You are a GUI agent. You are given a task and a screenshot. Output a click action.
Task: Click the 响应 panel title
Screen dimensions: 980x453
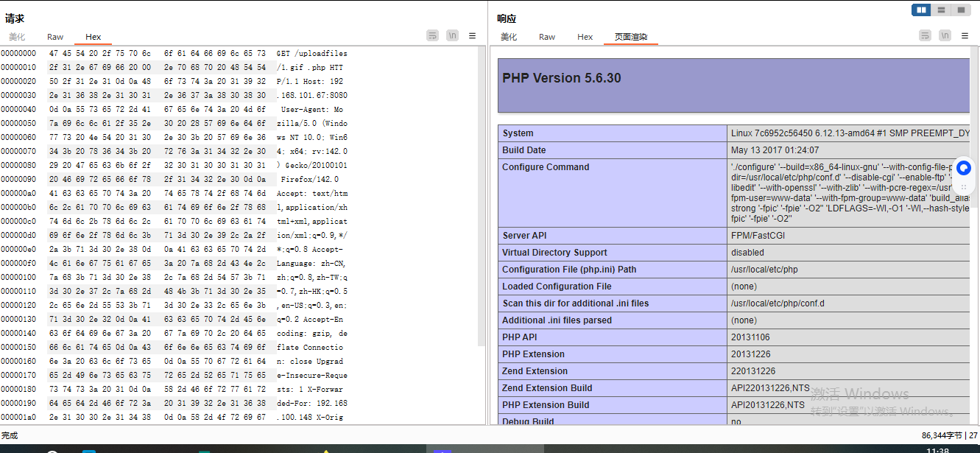click(507, 18)
